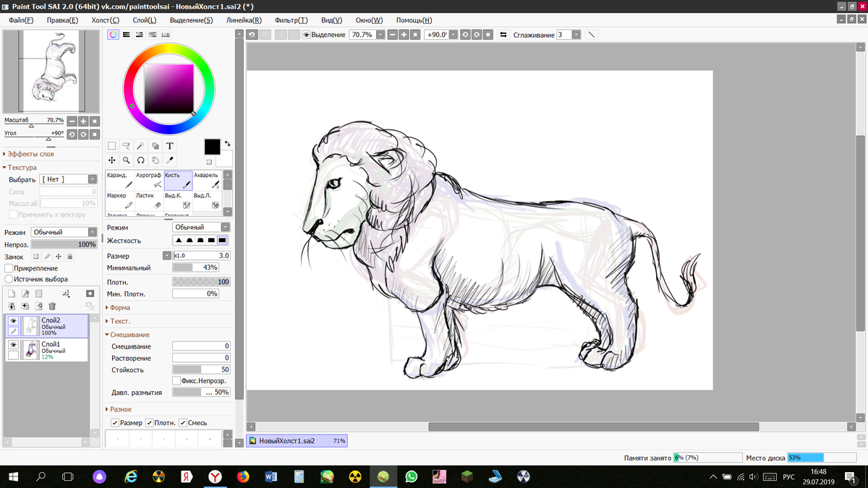Enable Фикс.Непрозр. checkbox
This screenshot has width=868, height=488.
click(176, 380)
